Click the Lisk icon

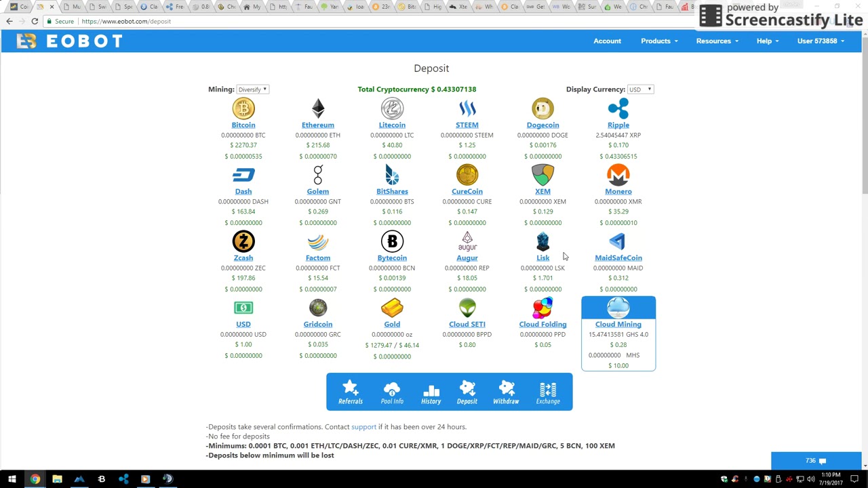point(542,241)
